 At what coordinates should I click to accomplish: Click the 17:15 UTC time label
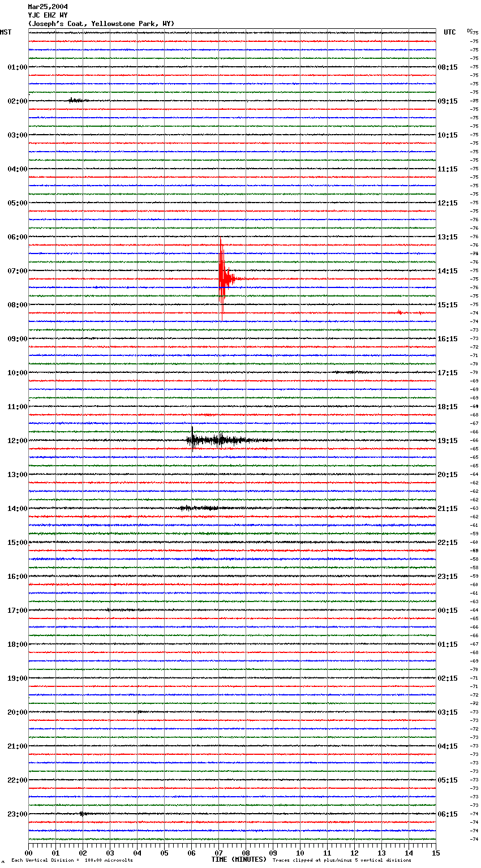(x=448, y=373)
